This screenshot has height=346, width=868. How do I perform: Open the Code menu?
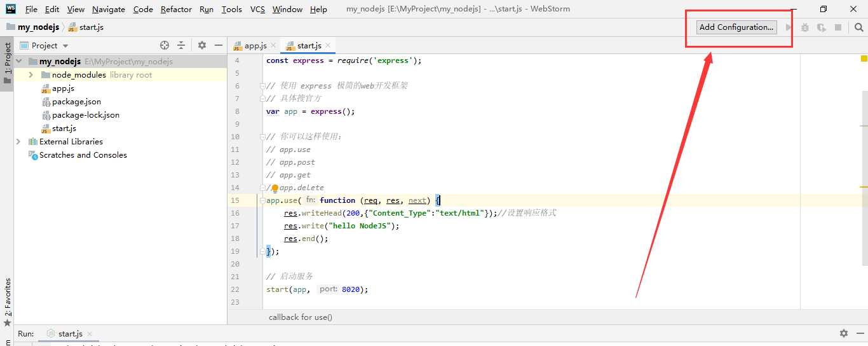[x=143, y=9]
